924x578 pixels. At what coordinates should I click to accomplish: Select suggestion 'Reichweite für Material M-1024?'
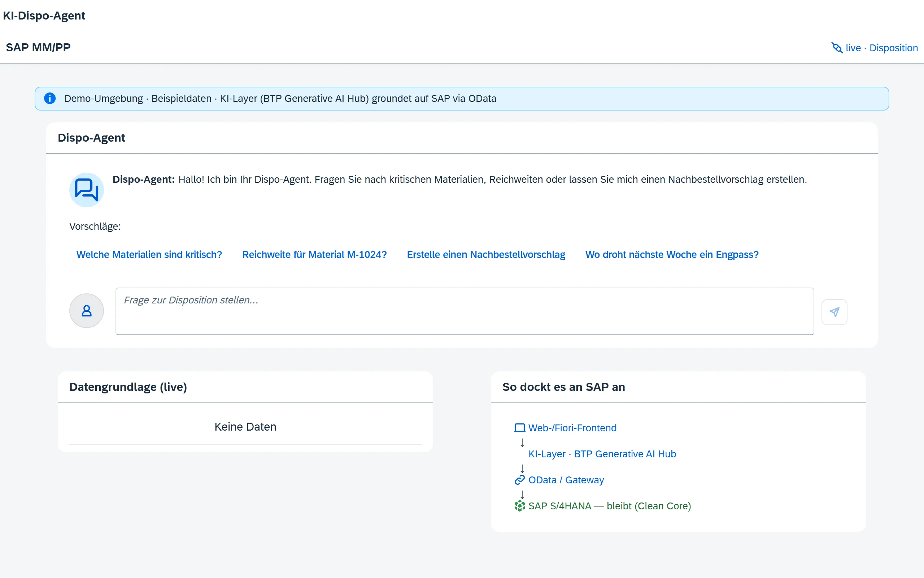(314, 255)
